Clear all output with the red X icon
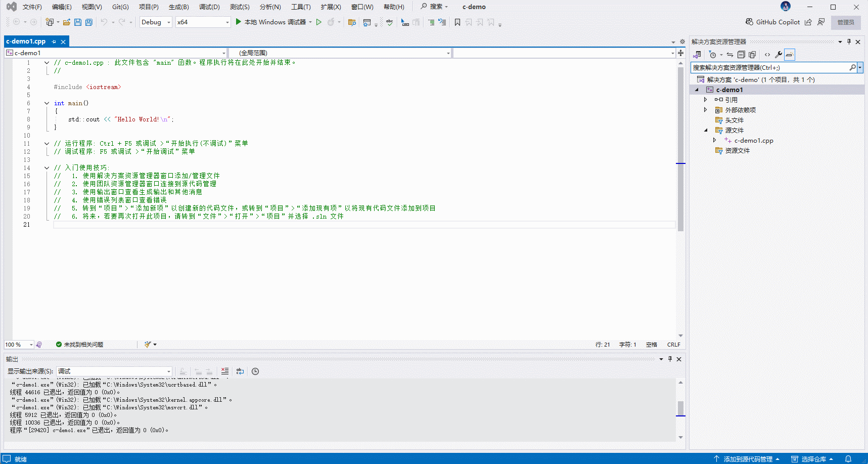The width and height of the screenshot is (868, 464). (225, 371)
